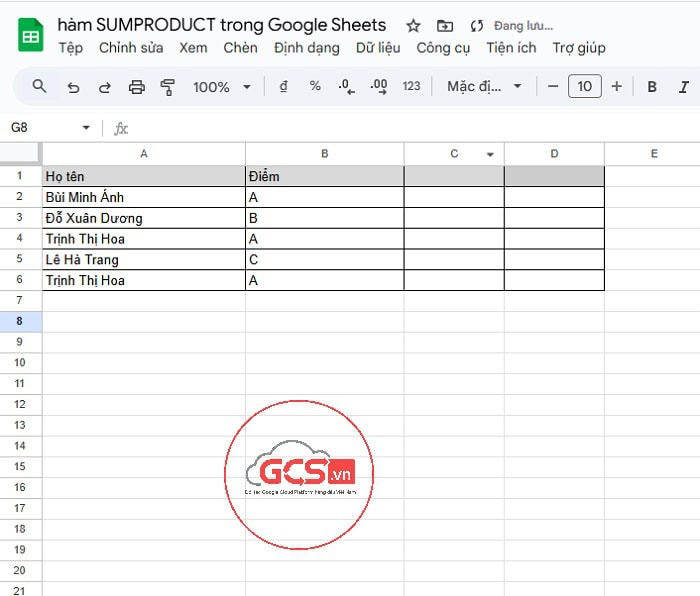Click the search magnifier icon in toolbar
The width and height of the screenshot is (700, 596).
tap(40, 87)
